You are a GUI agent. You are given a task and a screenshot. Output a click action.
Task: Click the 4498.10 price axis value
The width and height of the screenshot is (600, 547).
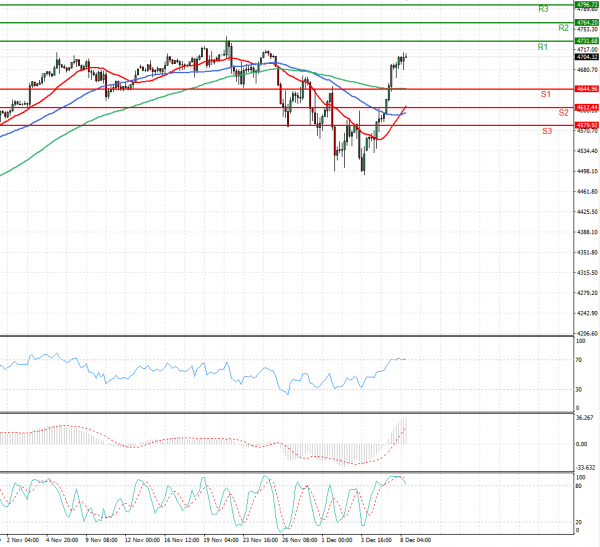[587, 171]
